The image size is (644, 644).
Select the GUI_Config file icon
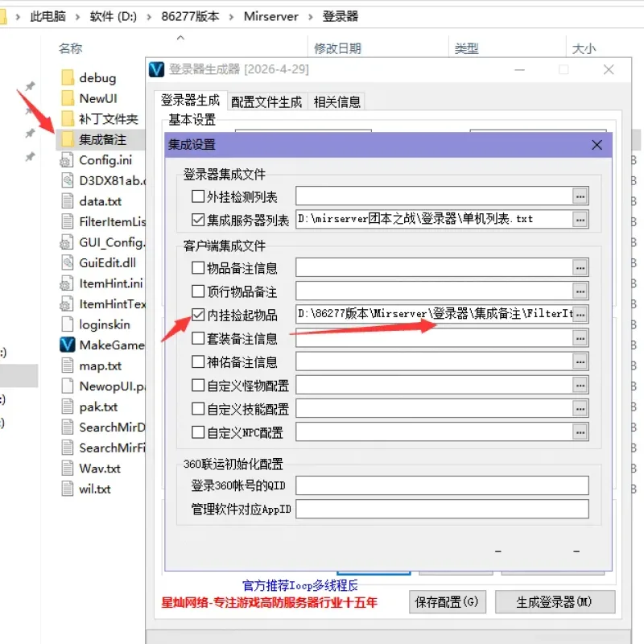pos(68,242)
